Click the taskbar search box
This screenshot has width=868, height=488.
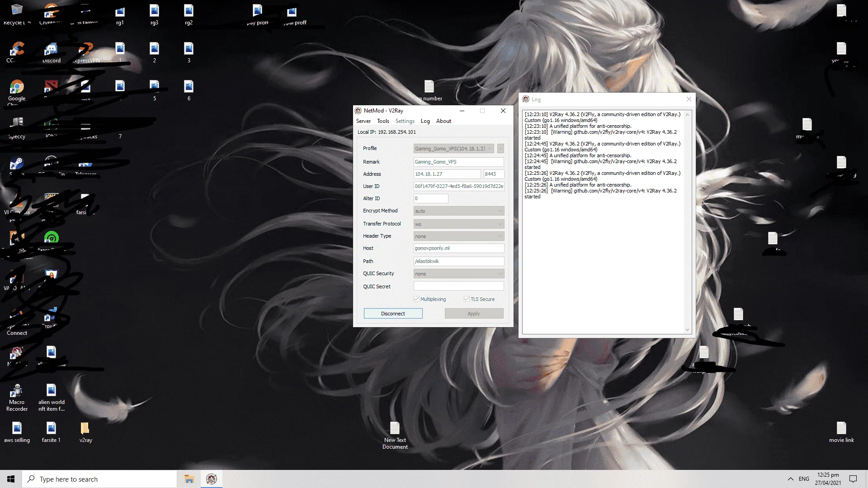pyautogui.click(x=99, y=479)
